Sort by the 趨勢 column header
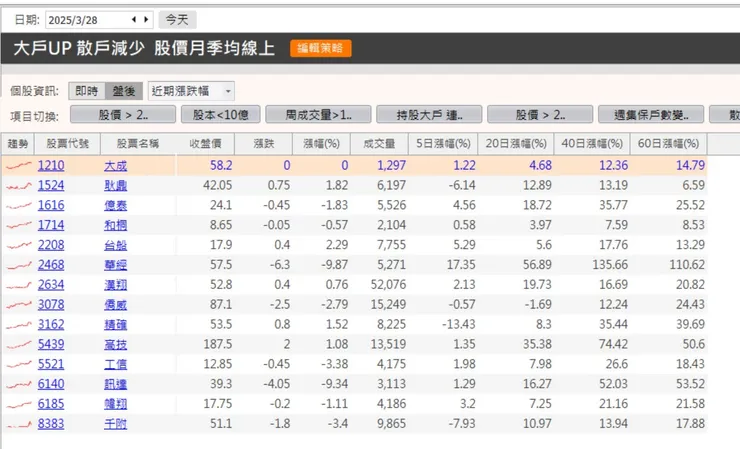740x449 pixels. [x=17, y=144]
